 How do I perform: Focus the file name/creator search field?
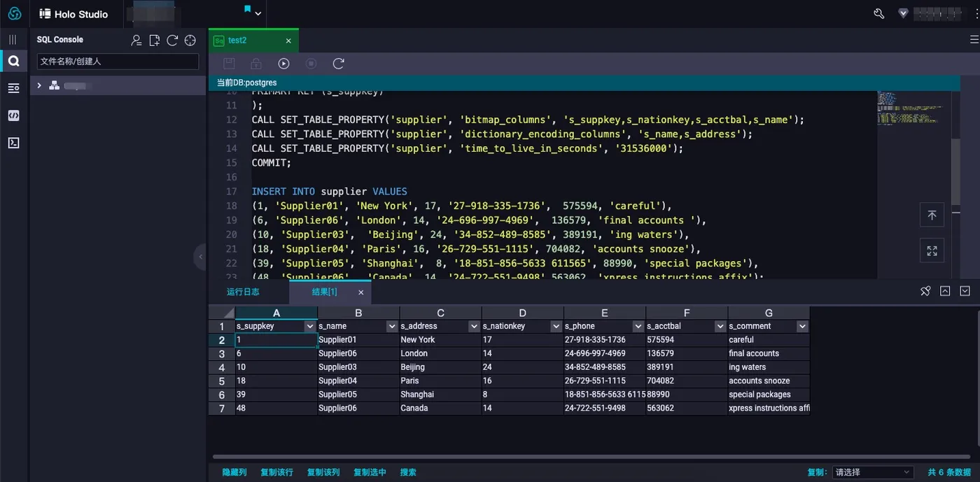118,62
